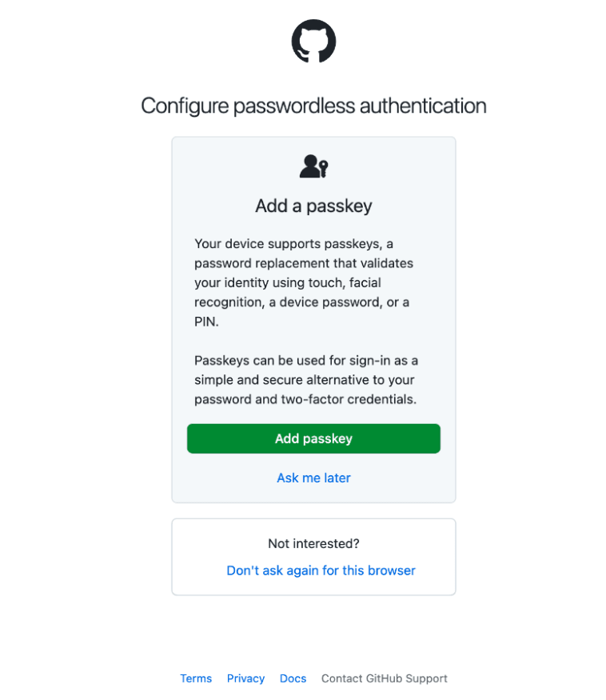This screenshot has width=606, height=700.
Task: Confirm passkey creation with Add passkey
Action: click(313, 438)
